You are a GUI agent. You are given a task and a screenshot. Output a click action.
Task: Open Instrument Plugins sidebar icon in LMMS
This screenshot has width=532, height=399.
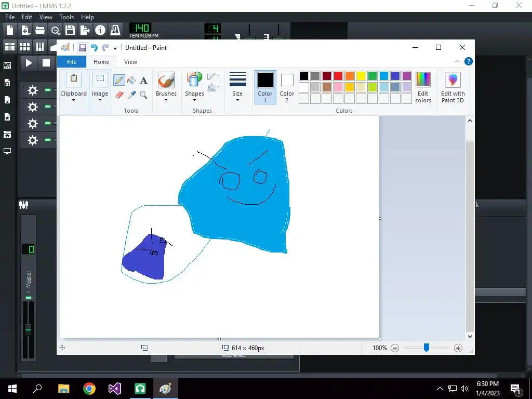click(7, 65)
